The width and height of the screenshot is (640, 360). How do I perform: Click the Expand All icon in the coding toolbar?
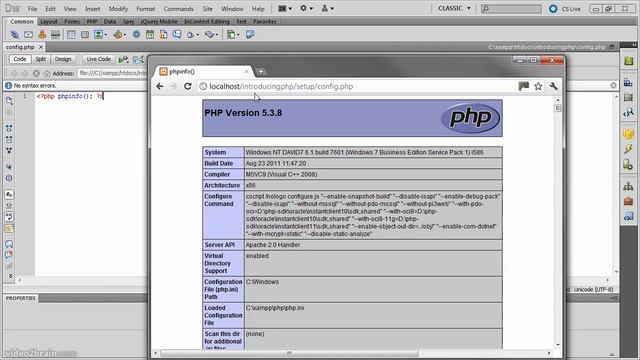tap(9, 150)
